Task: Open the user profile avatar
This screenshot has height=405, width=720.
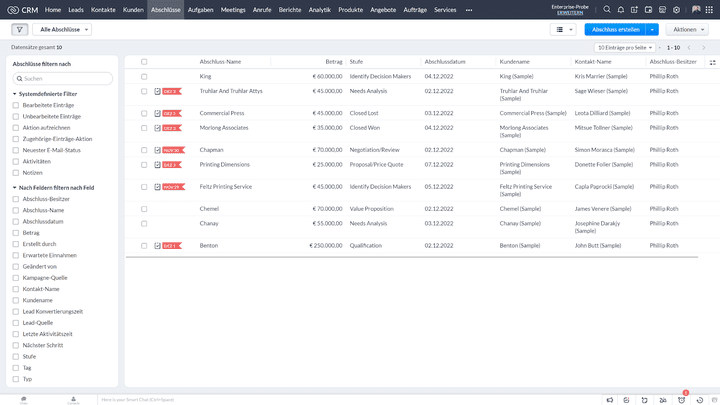Action: [696, 9]
